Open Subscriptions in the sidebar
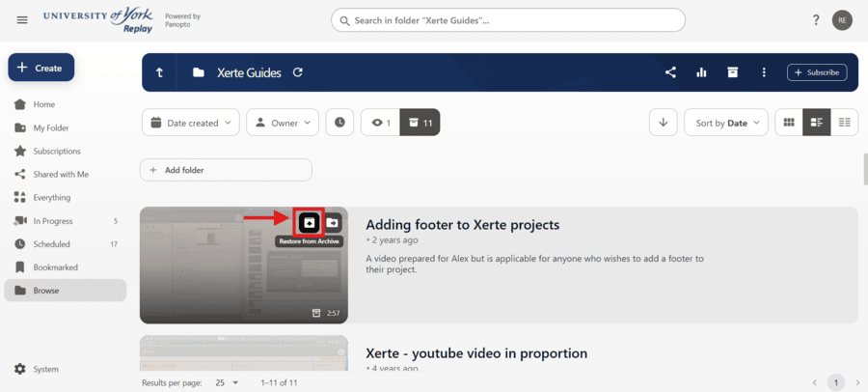The height and width of the screenshot is (392, 868). [x=66, y=151]
